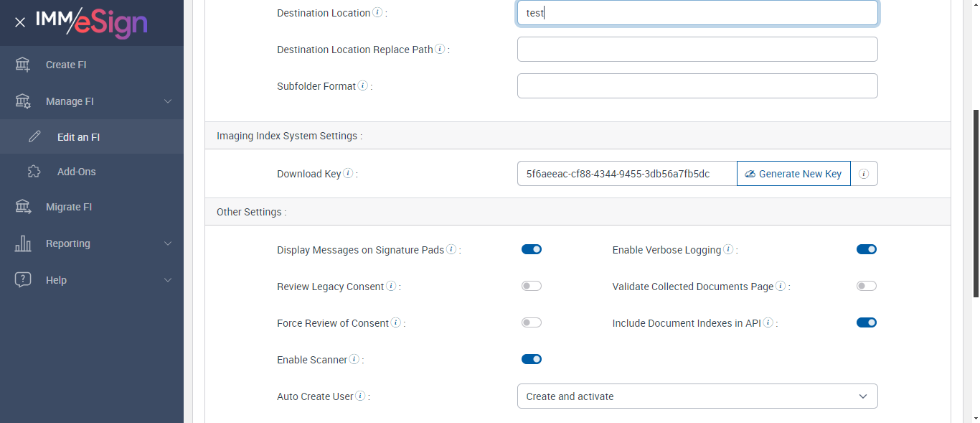
Task: Turn on Validate Collected Documents Page toggle
Action: coord(867,287)
